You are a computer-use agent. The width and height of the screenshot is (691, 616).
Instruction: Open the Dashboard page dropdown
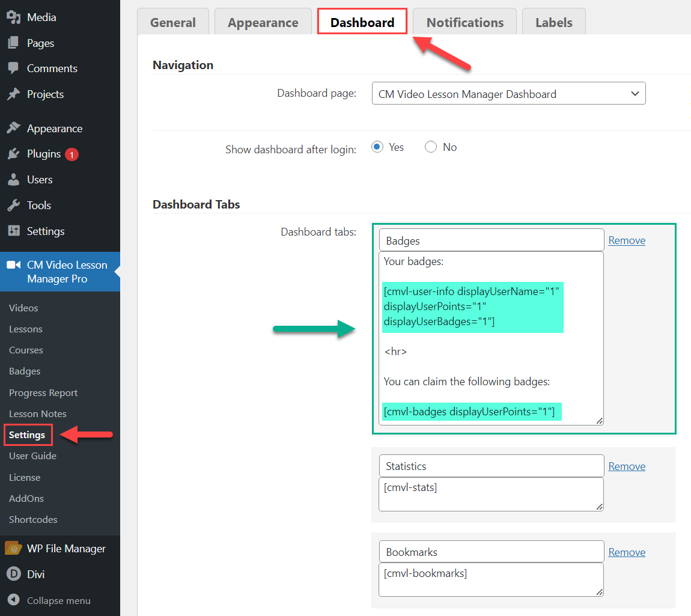pyautogui.click(x=508, y=93)
